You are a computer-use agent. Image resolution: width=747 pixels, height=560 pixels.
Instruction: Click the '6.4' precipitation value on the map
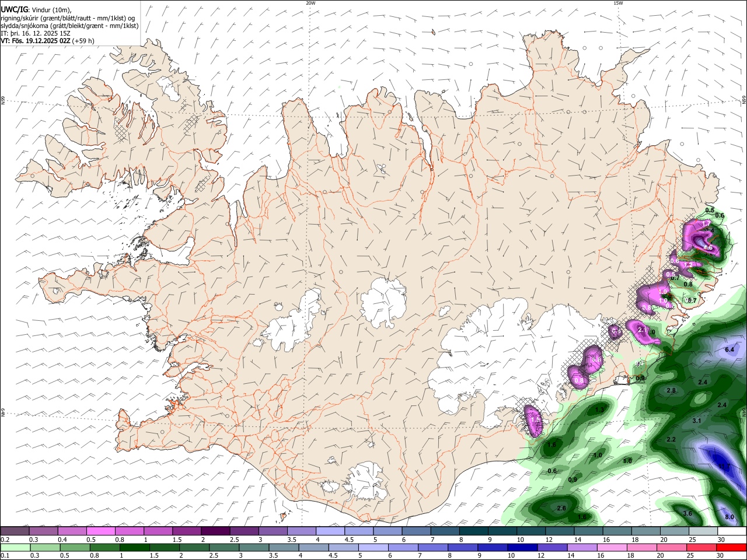coord(729,349)
